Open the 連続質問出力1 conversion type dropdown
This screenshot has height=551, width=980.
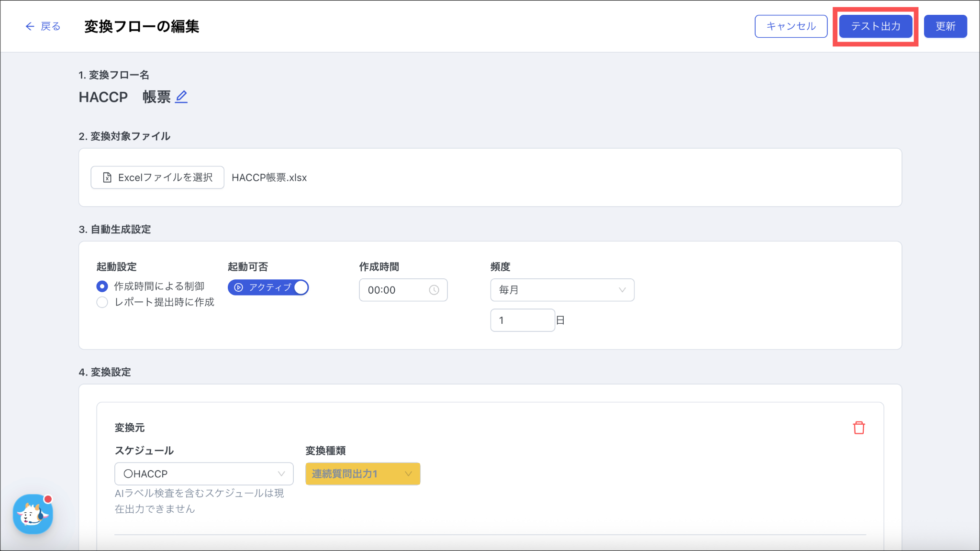click(x=362, y=474)
